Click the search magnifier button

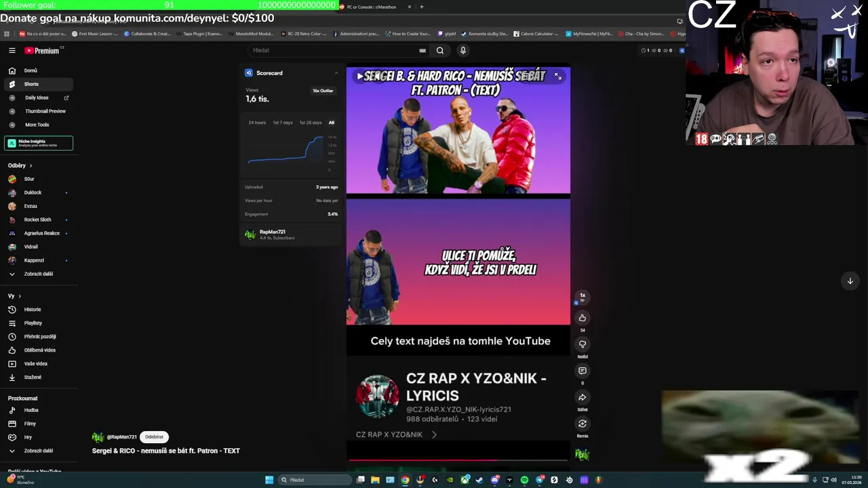point(440,50)
